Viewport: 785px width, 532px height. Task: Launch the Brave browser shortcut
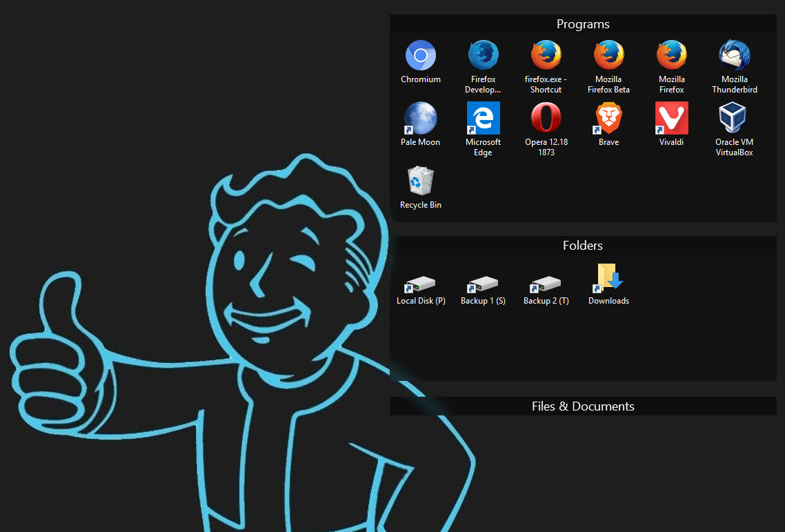point(609,118)
